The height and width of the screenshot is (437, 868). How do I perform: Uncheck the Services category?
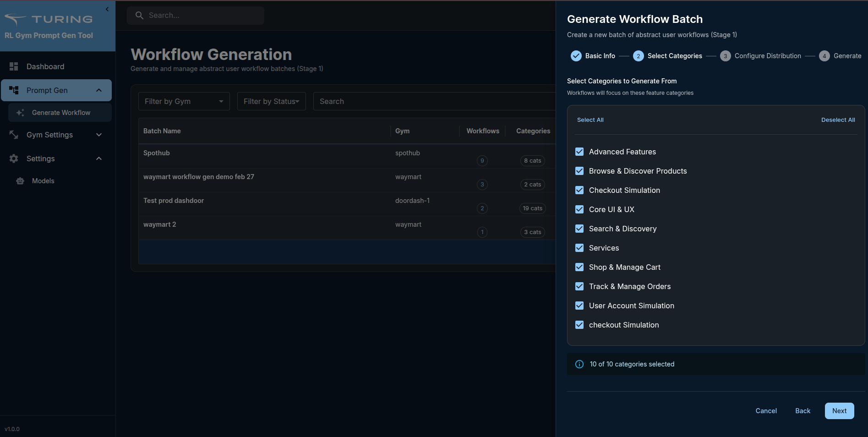(x=579, y=248)
